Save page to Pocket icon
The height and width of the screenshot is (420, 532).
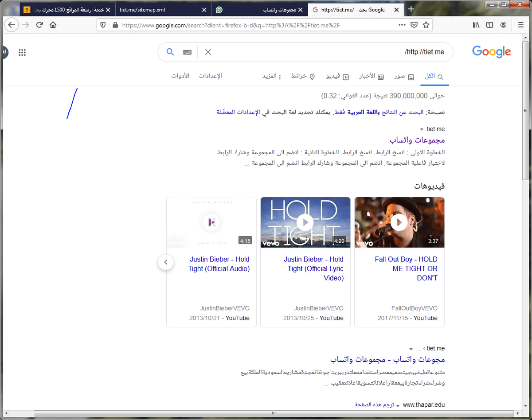click(x=414, y=25)
